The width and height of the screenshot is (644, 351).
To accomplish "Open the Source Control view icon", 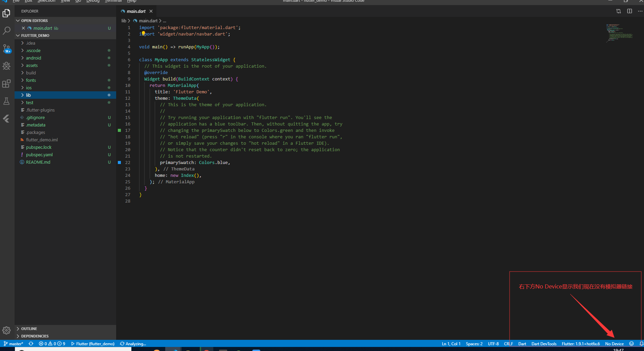I will pos(6,49).
